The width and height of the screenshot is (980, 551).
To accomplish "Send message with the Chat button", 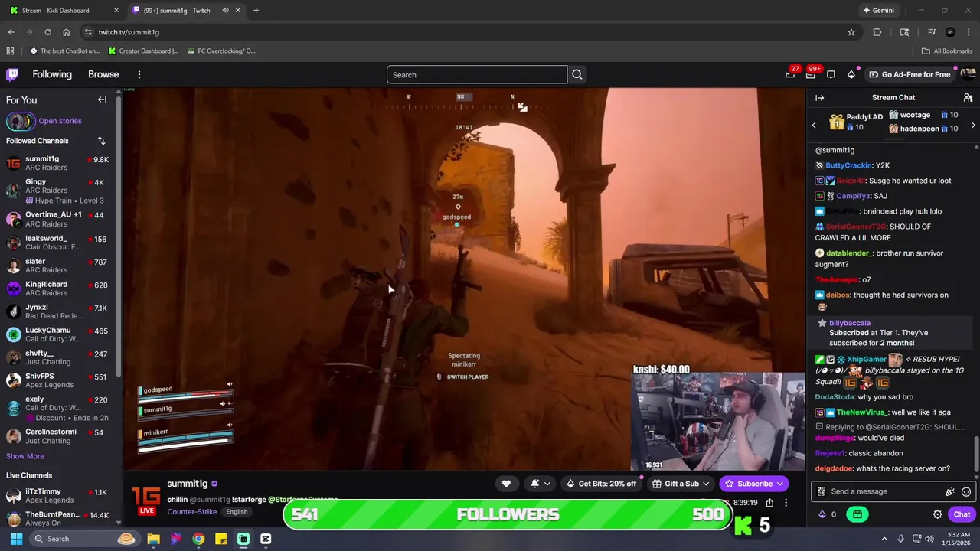I will (962, 514).
